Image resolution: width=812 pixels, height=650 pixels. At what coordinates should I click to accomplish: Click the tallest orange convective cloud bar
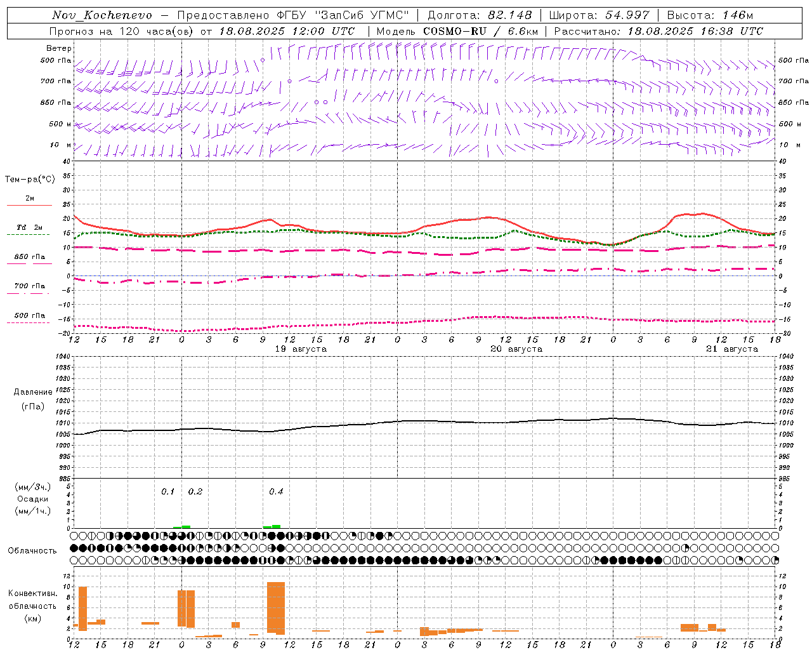276,607
